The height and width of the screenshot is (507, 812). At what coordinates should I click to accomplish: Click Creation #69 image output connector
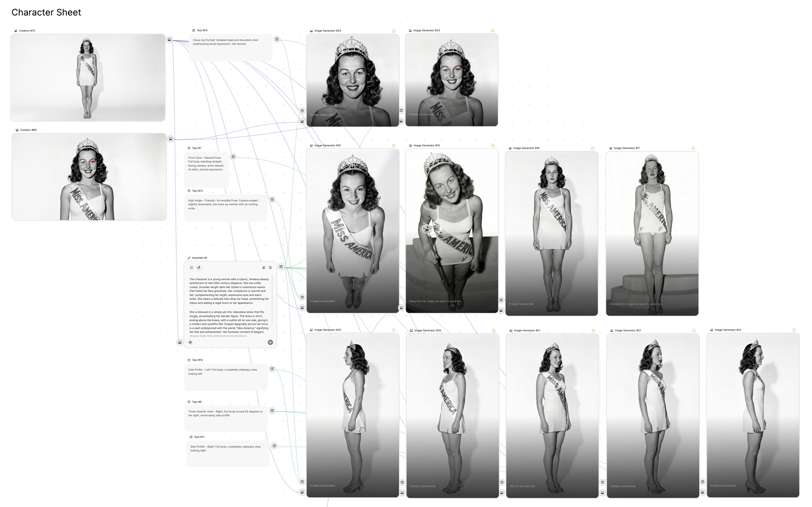click(171, 139)
